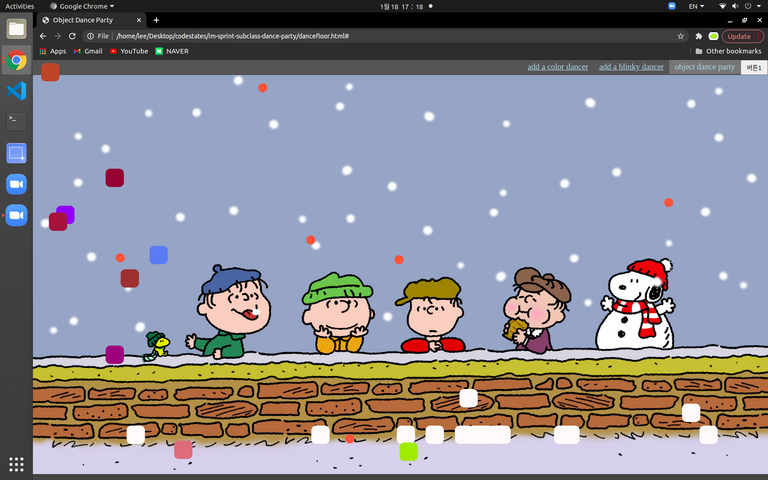
Task: Open the YouTube bookmark
Action: pyautogui.click(x=129, y=51)
